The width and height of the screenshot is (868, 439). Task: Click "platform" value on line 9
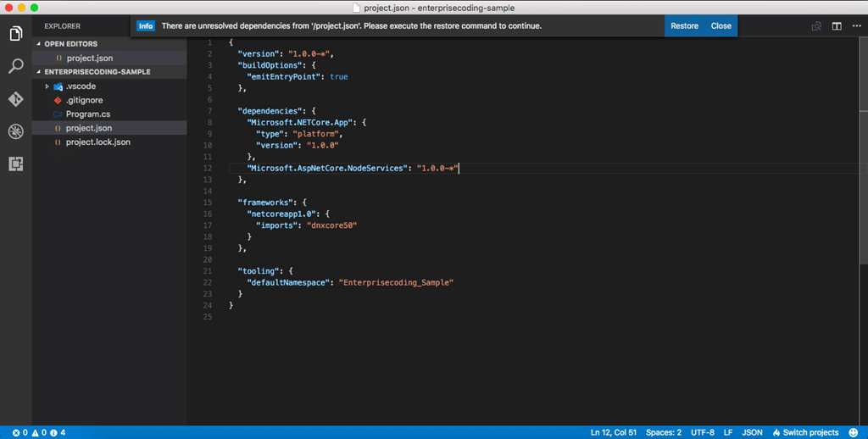316,134
